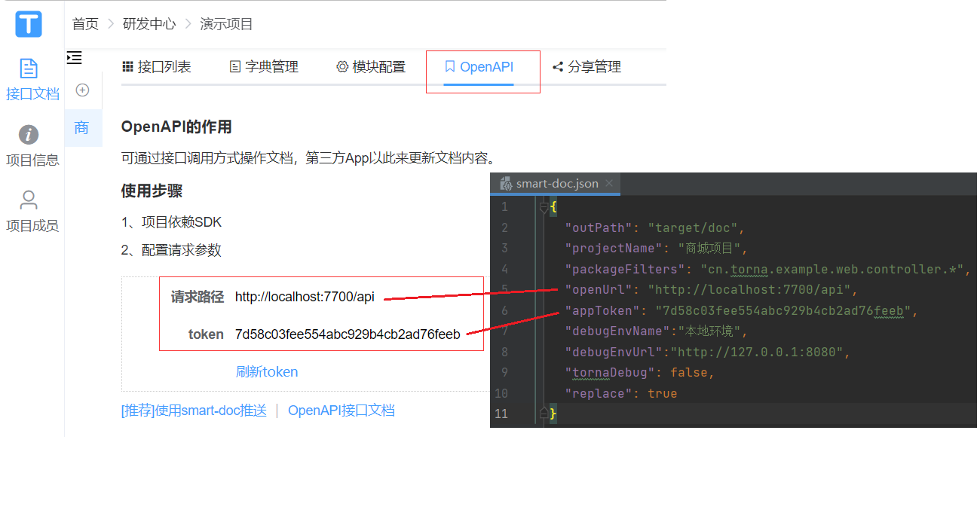Viewport: 980px width, 525px height.
Task: Close the smart-doc.json editor tab
Action: pos(609,183)
